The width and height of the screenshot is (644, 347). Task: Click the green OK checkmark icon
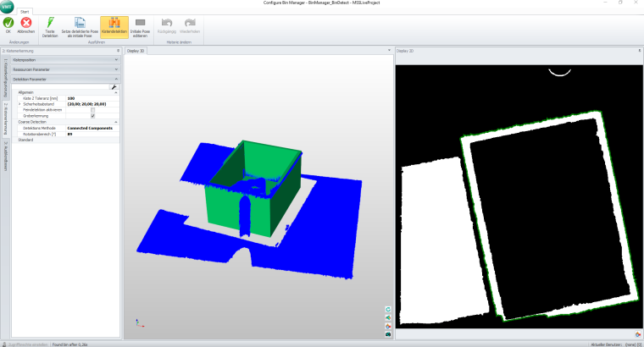point(8,23)
